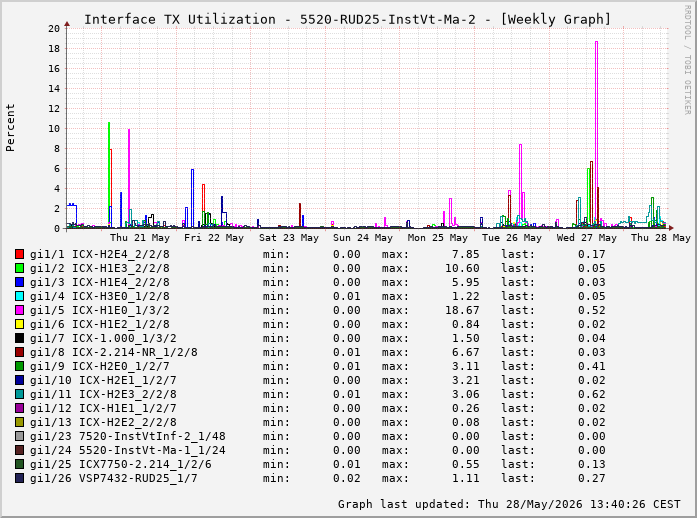Click the magenta spike on Tue 26 May
Image resolution: width=697 pixels, height=518 pixels.
pyautogui.click(x=520, y=145)
